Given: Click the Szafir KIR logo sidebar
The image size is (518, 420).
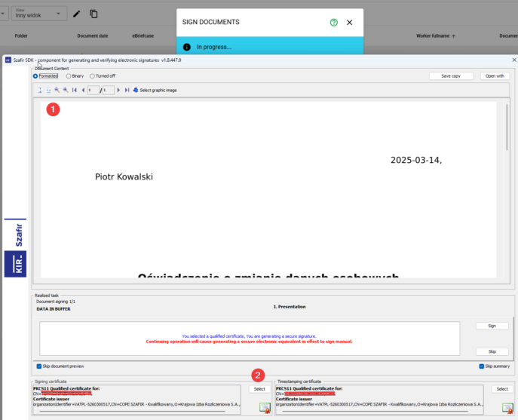Looking at the screenshot, I should (x=15, y=248).
